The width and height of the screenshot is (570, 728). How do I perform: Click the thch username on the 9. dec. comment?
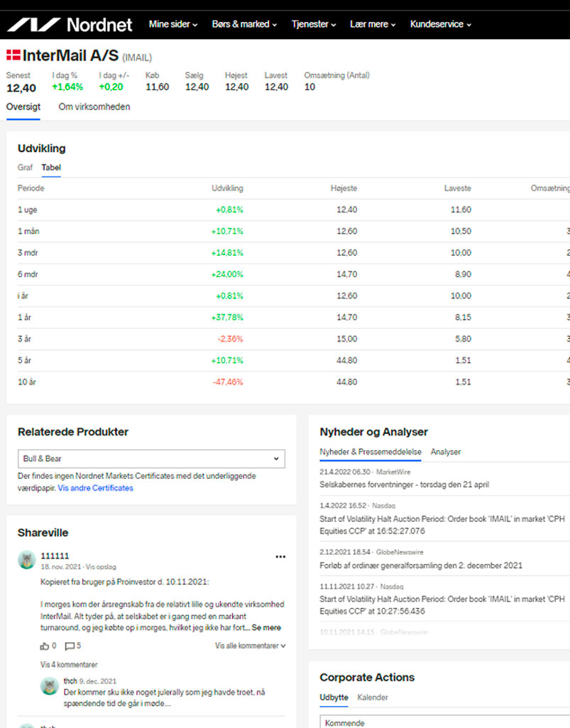[70, 681]
